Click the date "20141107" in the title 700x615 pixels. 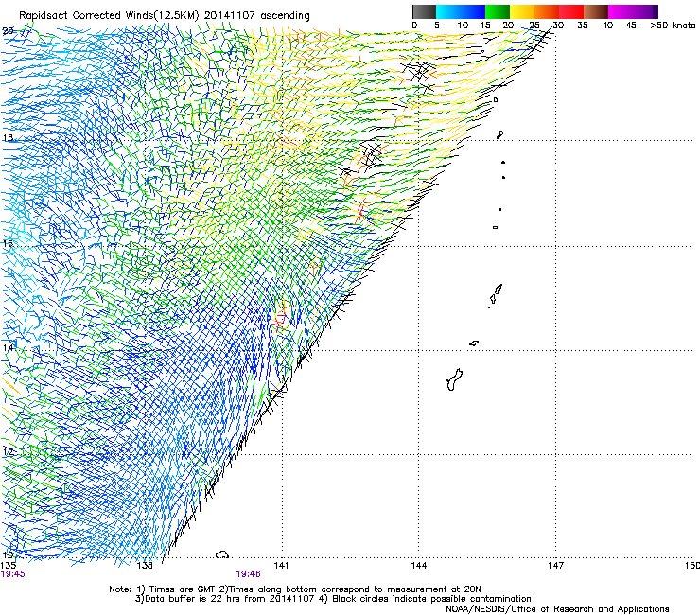[x=230, y=15]
